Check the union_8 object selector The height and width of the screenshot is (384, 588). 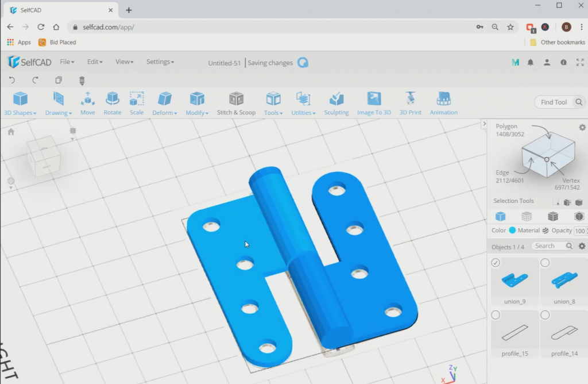pyautogui.click(x=545, y=263)
